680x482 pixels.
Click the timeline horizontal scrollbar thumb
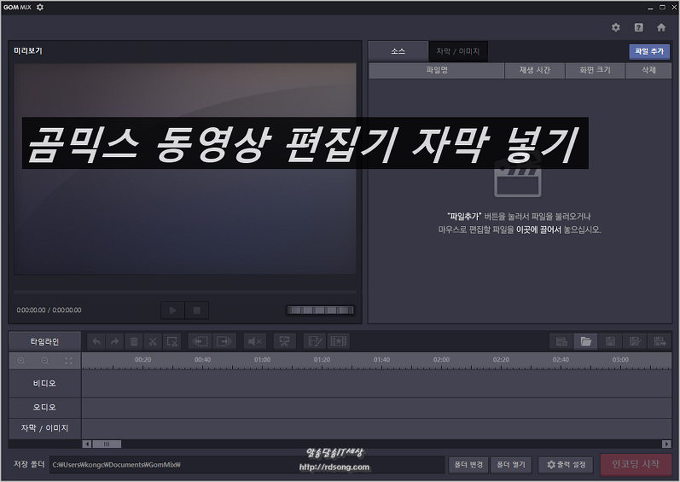(106, 444)
